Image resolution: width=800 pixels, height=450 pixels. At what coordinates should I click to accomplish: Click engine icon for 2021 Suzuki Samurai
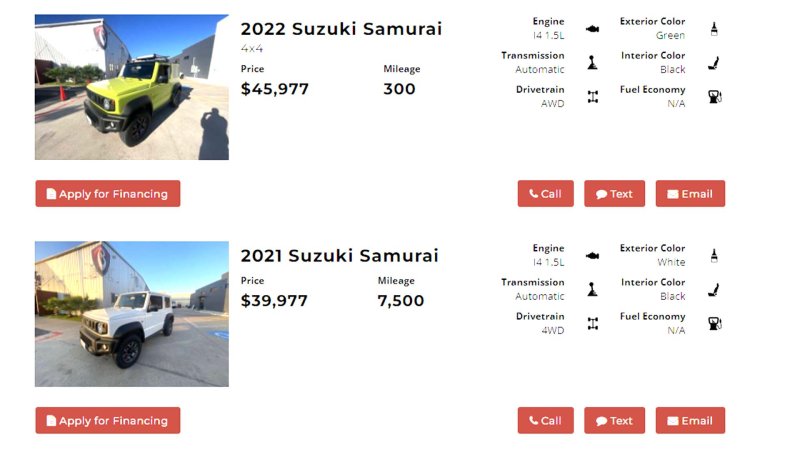[592, 256]
